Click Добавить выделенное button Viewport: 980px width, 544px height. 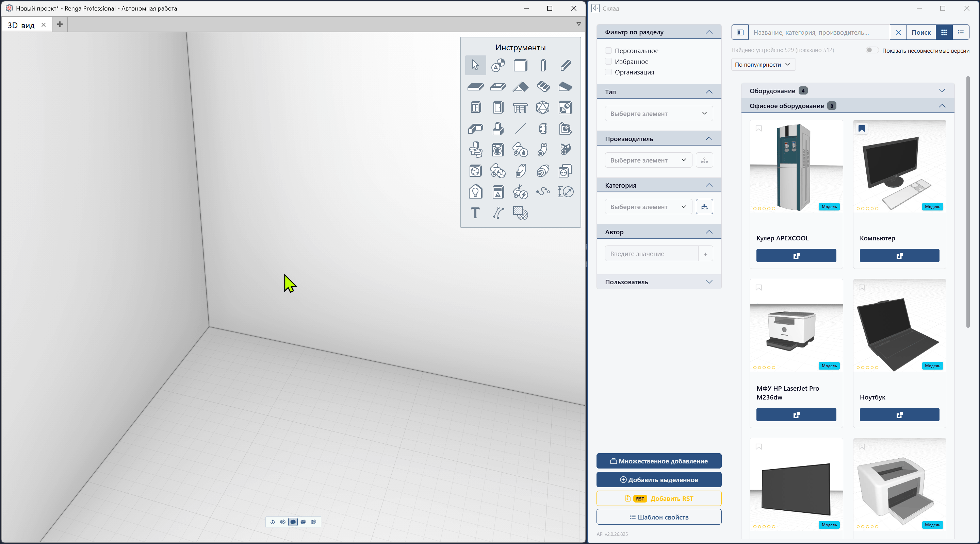click(x=658, y=479)
